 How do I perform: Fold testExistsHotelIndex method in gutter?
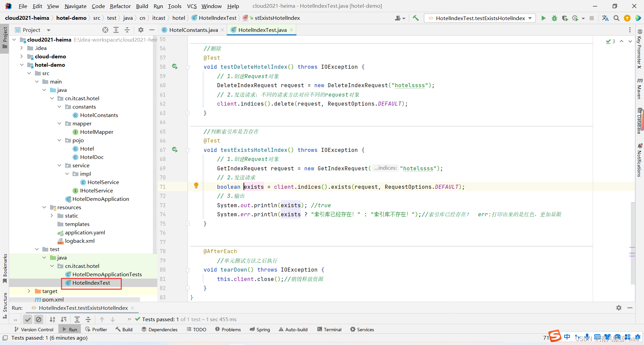point(187,150)
